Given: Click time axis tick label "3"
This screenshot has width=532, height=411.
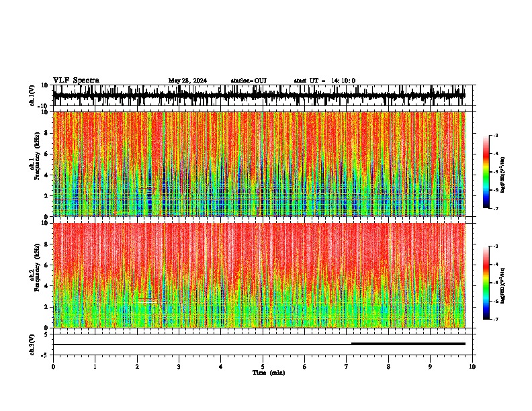Looking at the screenshot, I should [179, 367].
